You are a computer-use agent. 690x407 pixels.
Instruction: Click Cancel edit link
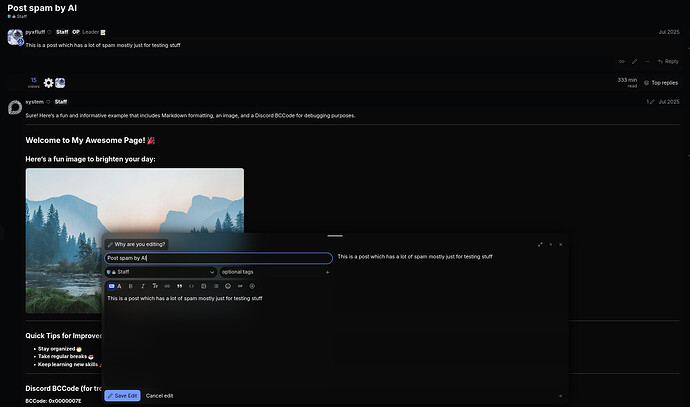159,396
